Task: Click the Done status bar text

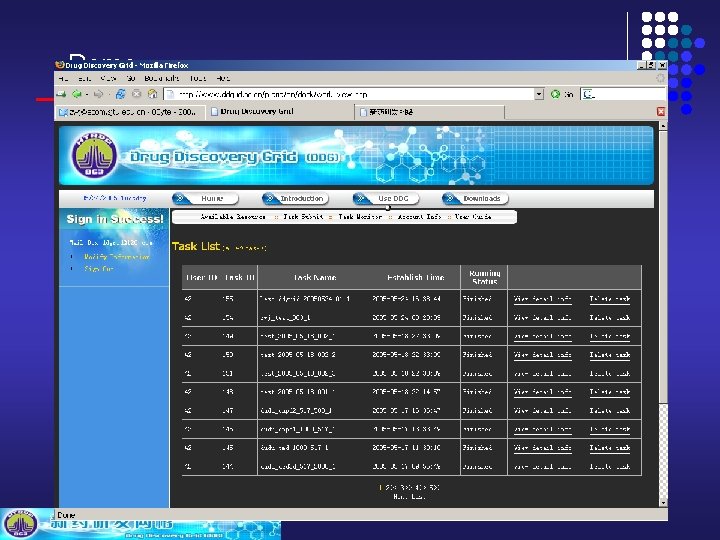Action: [66, 515]
